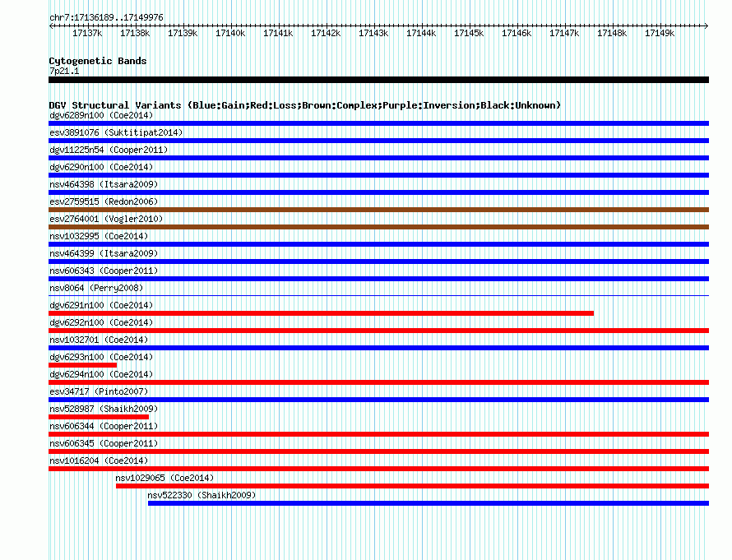
Task: Click the blue bar under esv3891076
Action: 378,141
